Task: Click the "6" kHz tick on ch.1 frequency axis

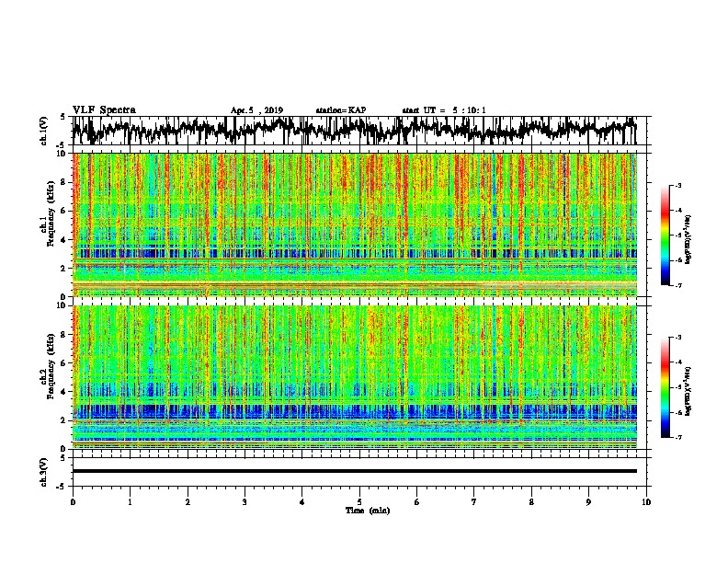Action: pyautogui.click(x=64, y=211)
